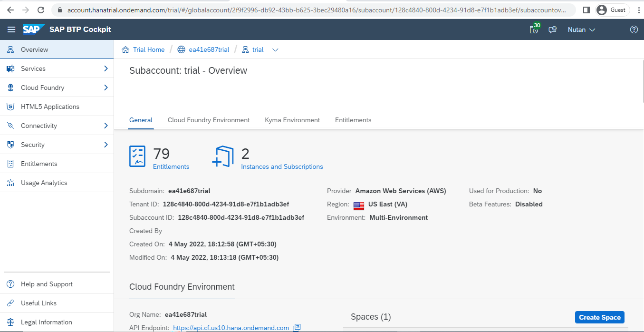644x332 pixels.
Task: Open the Nutan user menu
Action: click(582, 29)
